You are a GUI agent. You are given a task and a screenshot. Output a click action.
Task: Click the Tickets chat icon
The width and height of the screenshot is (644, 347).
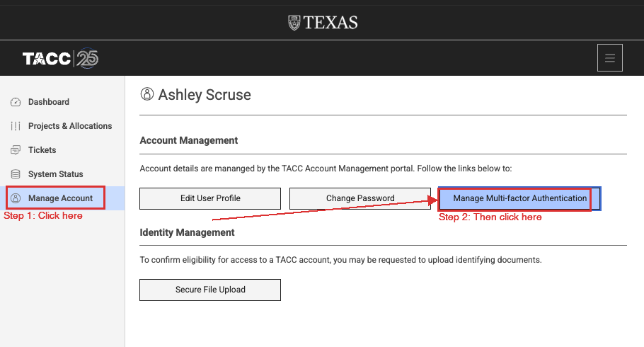(16, 150)
